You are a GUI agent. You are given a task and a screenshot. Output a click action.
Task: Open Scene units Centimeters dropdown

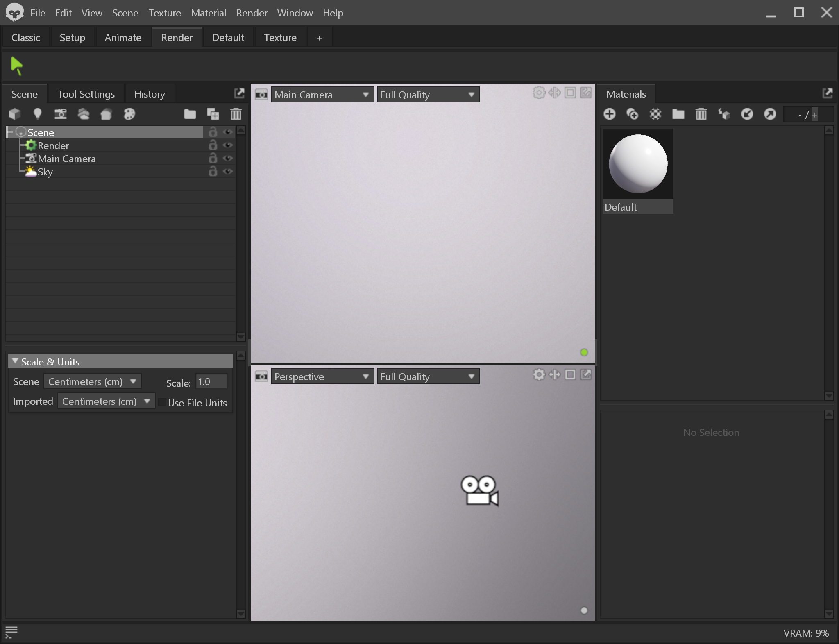[x=93, y=381]
